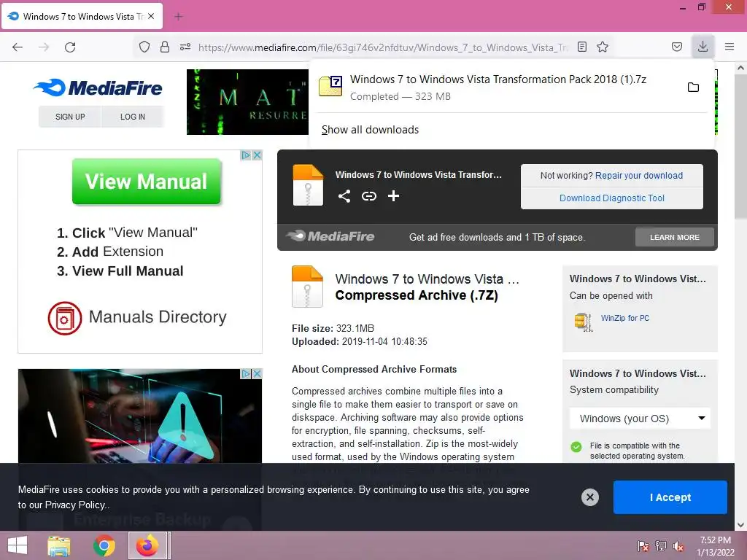The width and height of the screenshot is (747, 560).
Task: Click About Compressed Archive Formats heading
Action: pyautogui.click(x=374, y=369)
